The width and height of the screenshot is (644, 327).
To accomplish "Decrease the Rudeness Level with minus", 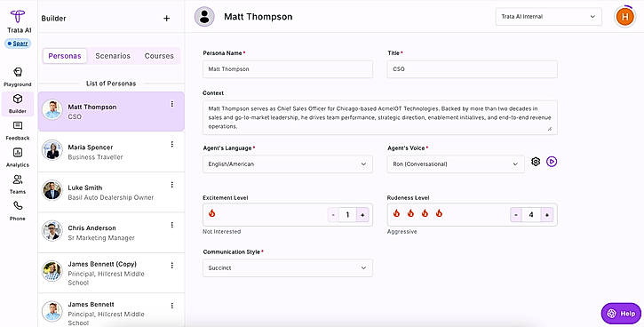I will coord(516,215).
